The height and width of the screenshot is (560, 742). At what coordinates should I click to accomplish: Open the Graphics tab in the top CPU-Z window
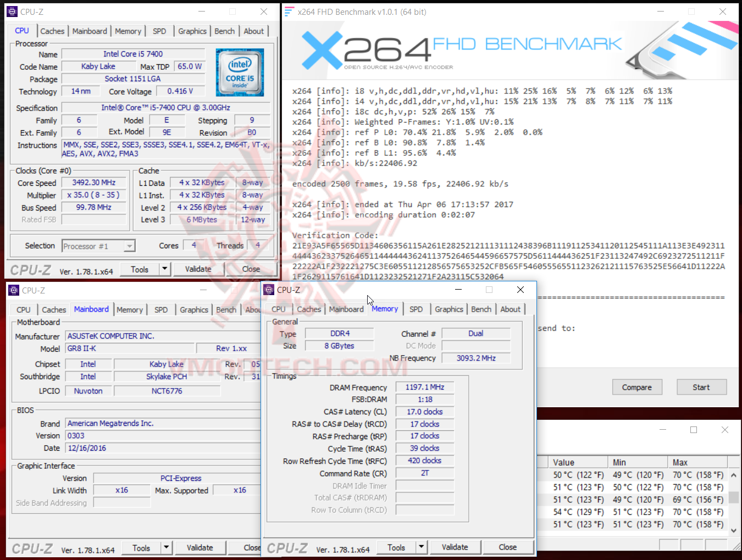192,31
